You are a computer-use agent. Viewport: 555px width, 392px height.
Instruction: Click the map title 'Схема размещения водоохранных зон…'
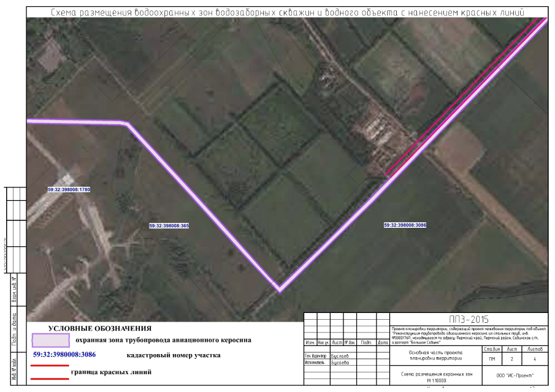(287, 12)
